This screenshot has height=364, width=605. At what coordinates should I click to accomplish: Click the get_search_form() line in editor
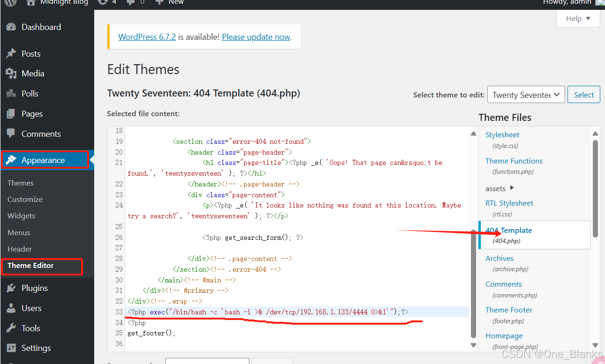point(253,238)
